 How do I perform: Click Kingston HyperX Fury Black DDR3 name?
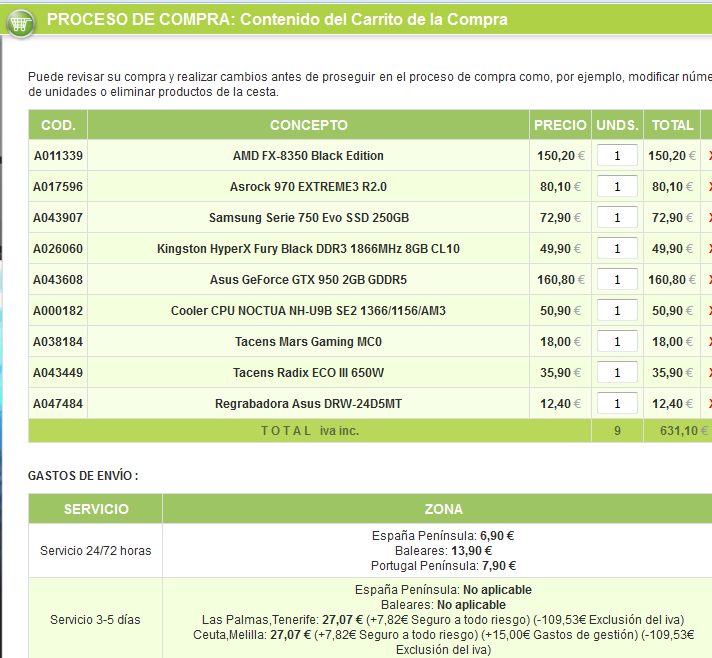[308, 249]
